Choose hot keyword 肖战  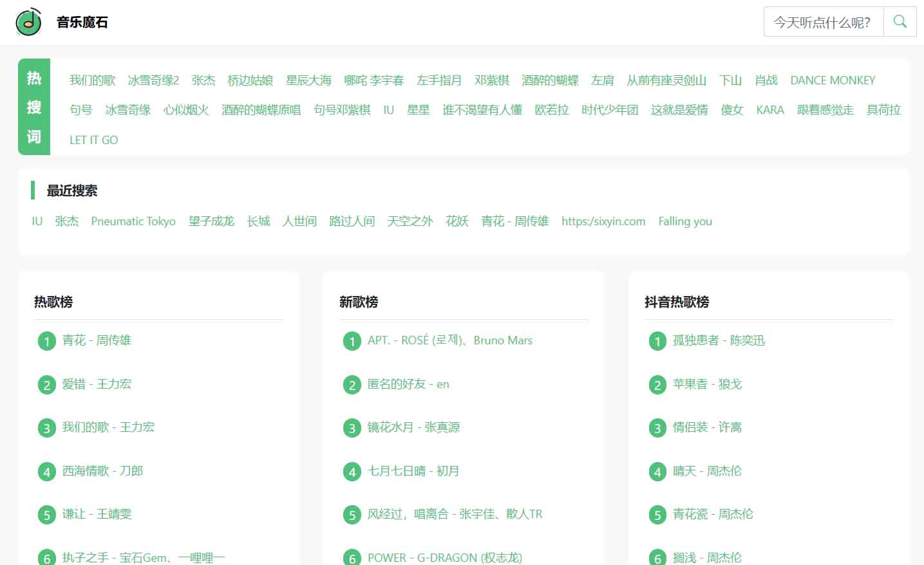tap(766, 80)
